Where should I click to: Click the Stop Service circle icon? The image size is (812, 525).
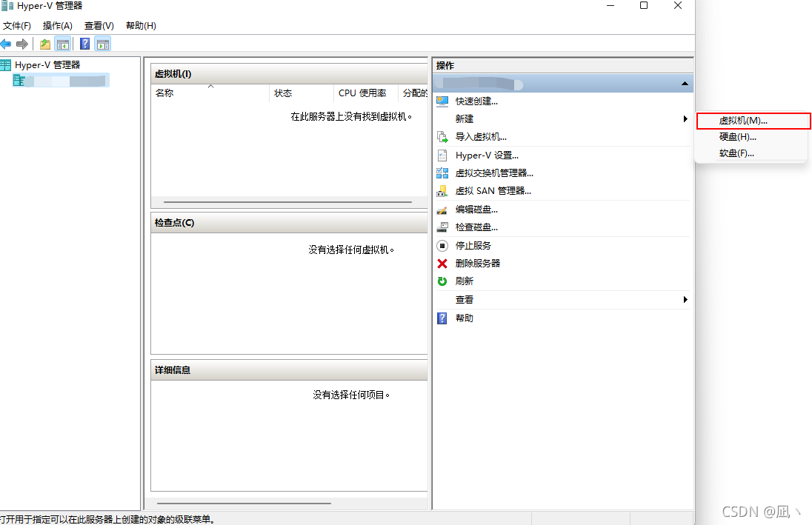coord(442,245)
